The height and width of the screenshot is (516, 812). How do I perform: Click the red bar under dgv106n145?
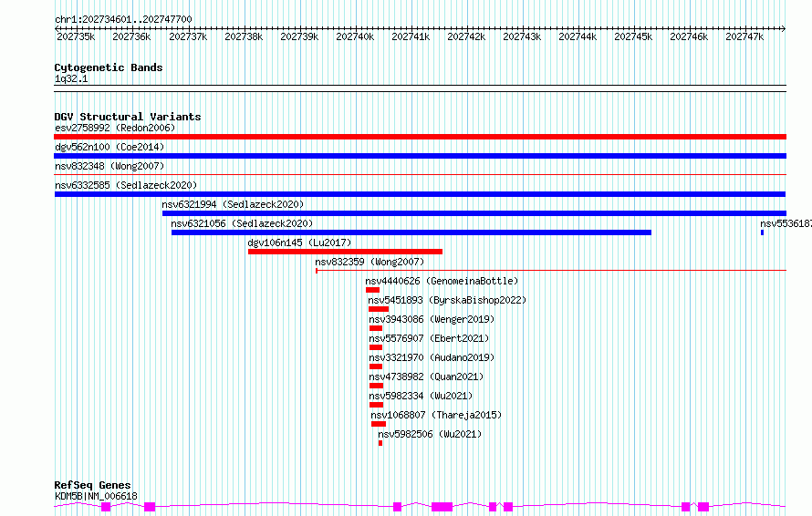pos(346,252)
